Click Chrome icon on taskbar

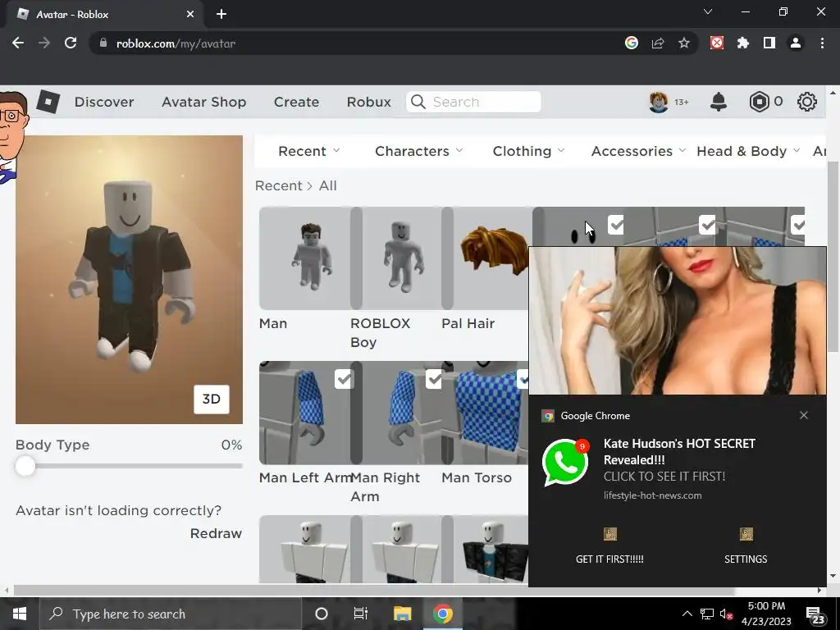pyautogui.click(x=442, y=614)
